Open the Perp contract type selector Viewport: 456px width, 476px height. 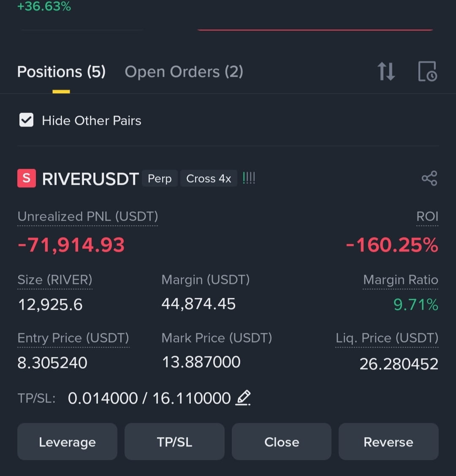click(x=160, y=178)
